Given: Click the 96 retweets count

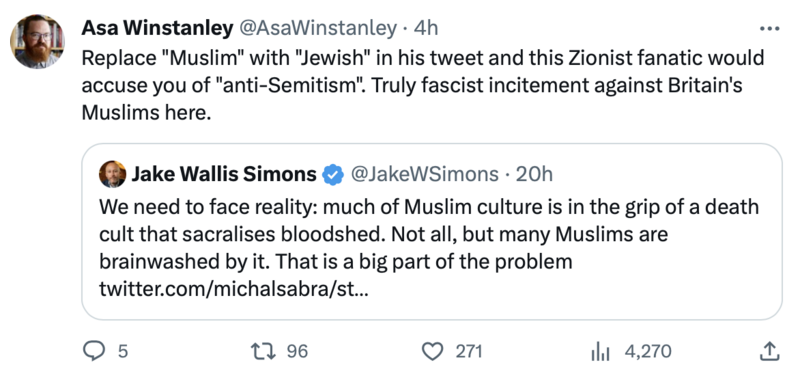Looking at the screenshot, I should pos(297,351).
